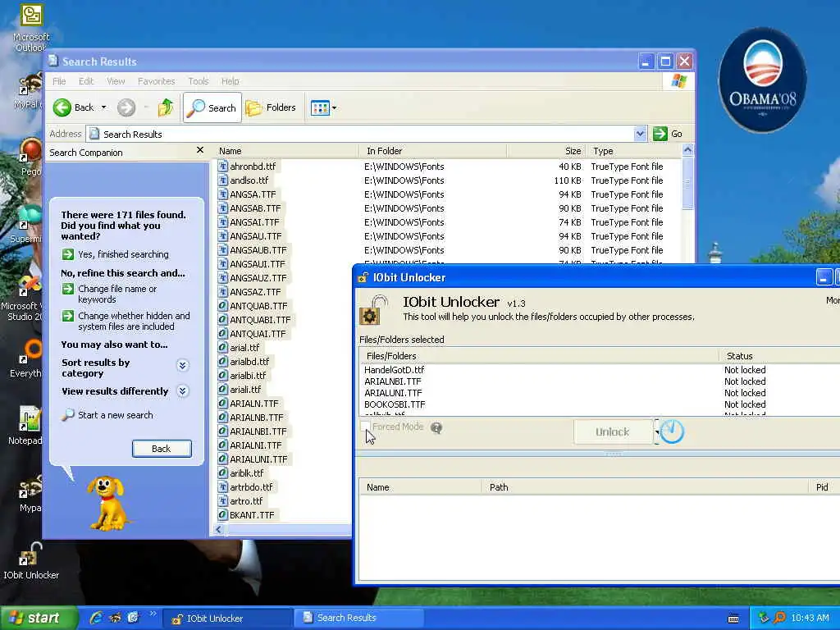
Task: Switch to Search Results taskbar button
Action: coord(359,619)
